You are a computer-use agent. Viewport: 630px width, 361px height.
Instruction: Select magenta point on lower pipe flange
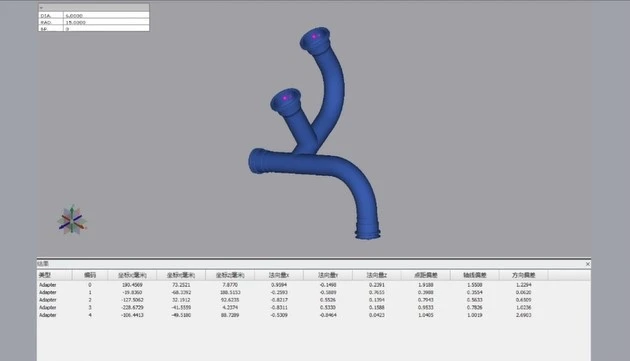pos(285,98)
